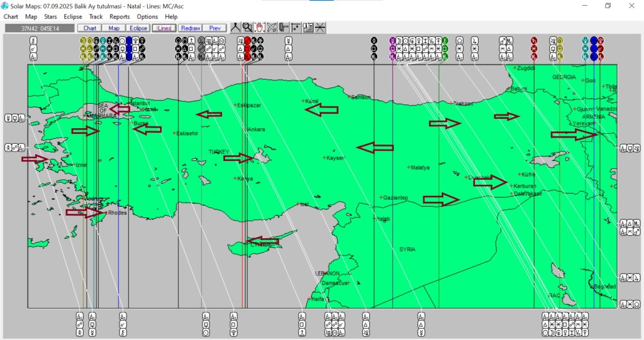Open the Stars menu
The width and height of the screenshot is (644, 340).
(50, 17)
